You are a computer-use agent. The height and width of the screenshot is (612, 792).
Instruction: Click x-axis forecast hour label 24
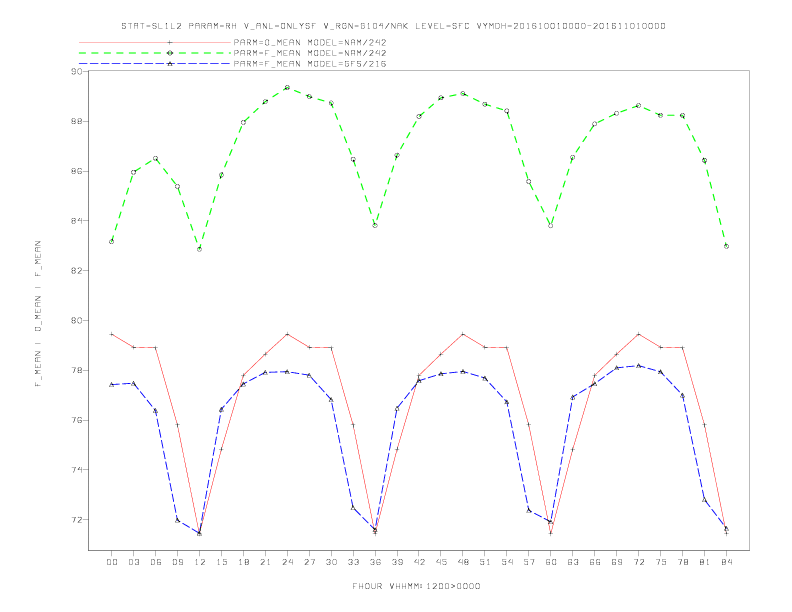[287, 562]
